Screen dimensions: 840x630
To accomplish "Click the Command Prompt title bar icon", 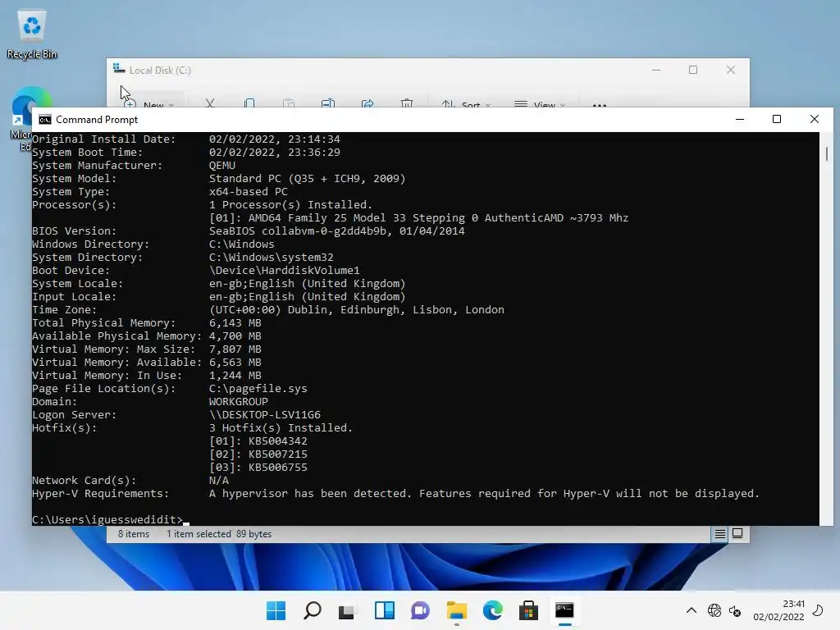I will click(45, 120).
